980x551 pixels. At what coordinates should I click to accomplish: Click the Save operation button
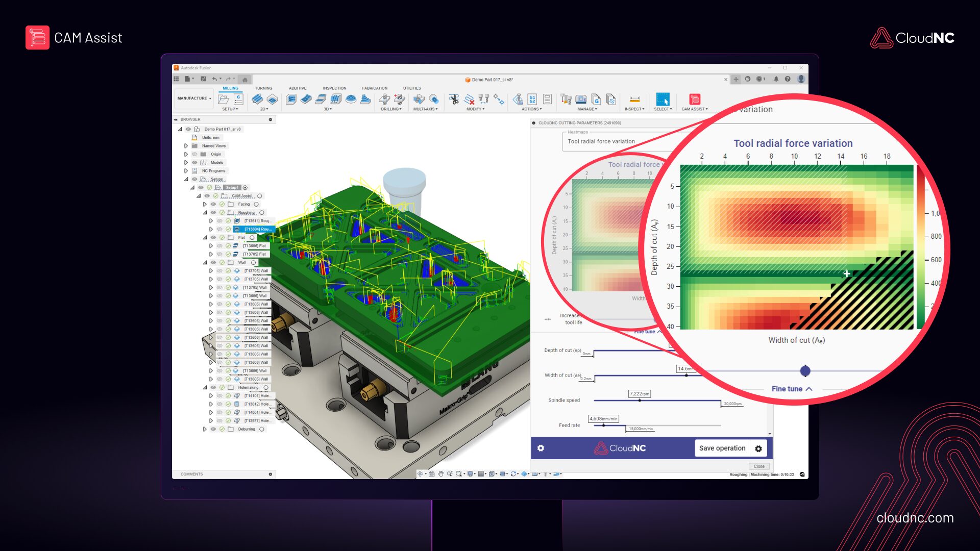(723, 448)
